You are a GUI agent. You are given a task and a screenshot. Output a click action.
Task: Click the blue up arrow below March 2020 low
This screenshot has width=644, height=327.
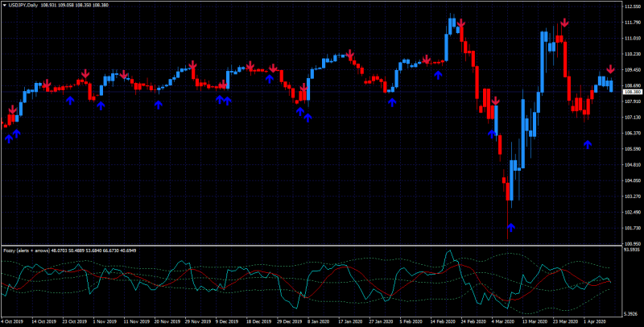[x=510, y=228]
